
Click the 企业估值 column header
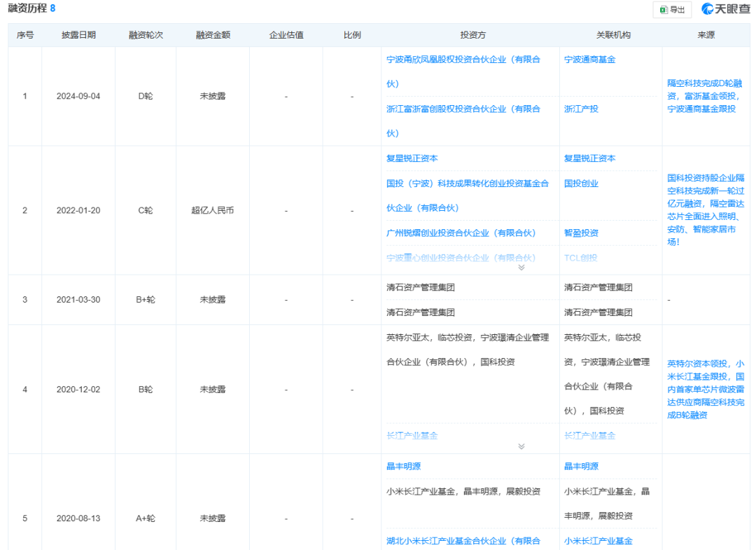[x=286, y=35]
